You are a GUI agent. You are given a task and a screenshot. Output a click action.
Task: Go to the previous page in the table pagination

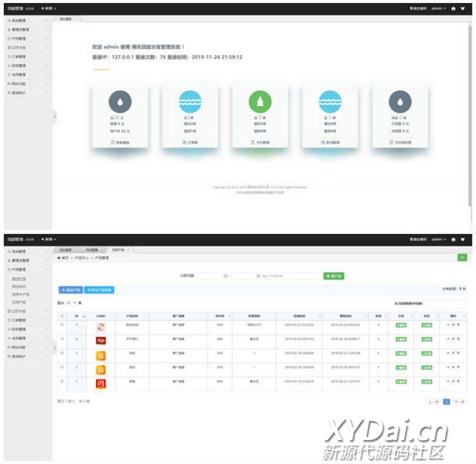(434, 402)
